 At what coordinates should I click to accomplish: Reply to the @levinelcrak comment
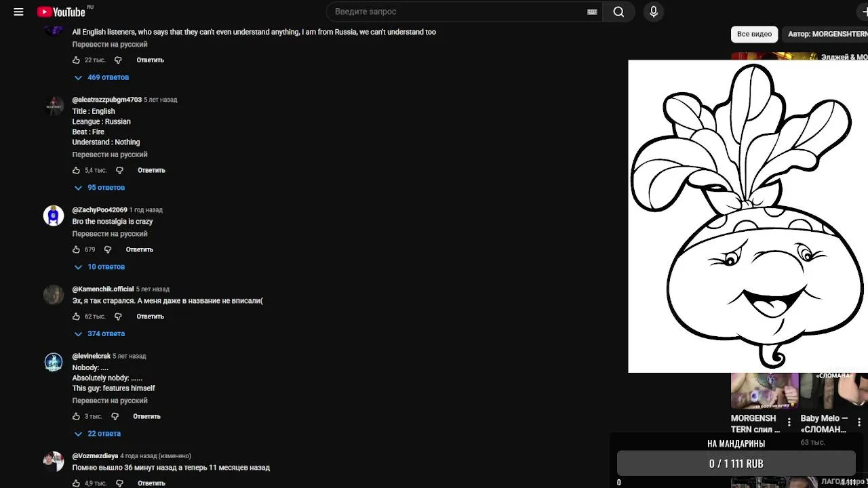(x=147, y=417)
